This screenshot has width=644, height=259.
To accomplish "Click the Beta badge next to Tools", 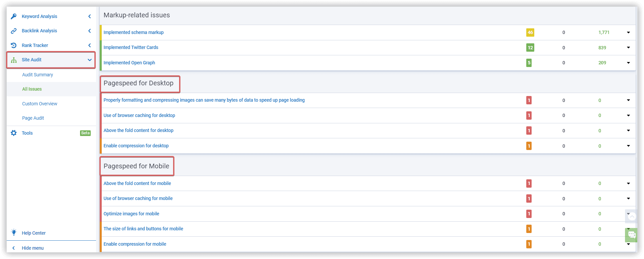I will (x=85, y=133).
